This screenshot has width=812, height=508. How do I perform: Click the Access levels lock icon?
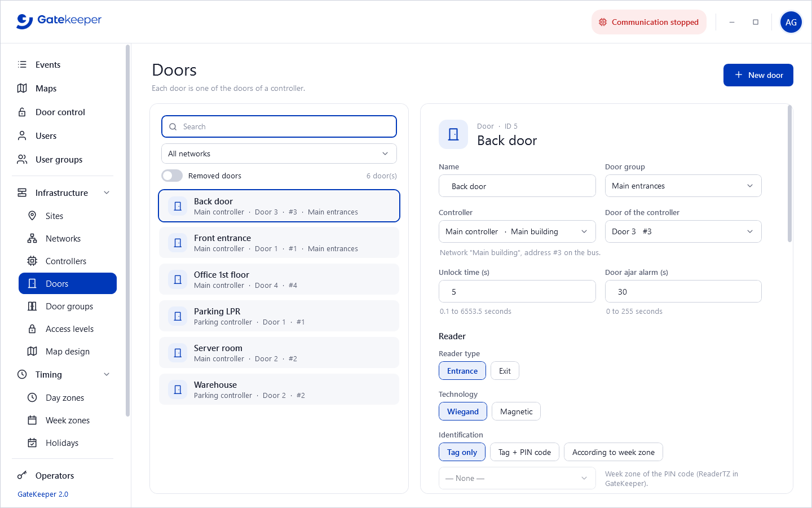click(x=32, y=329)
